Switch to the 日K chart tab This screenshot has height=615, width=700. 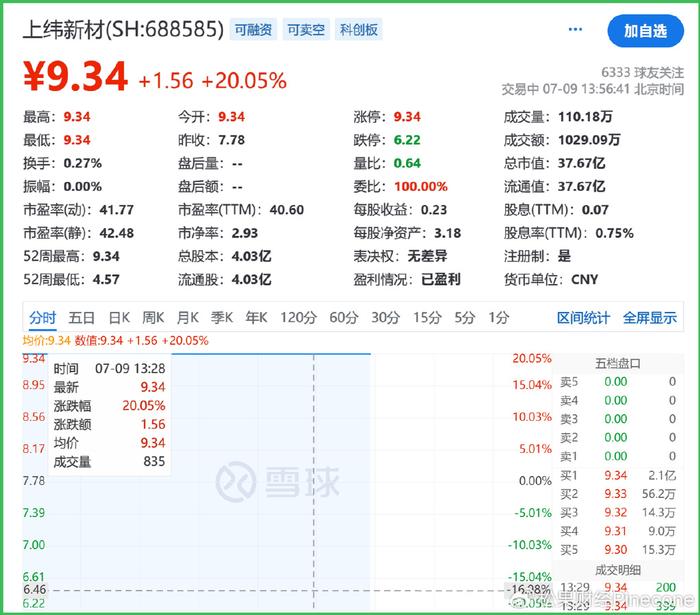point(119,318)
